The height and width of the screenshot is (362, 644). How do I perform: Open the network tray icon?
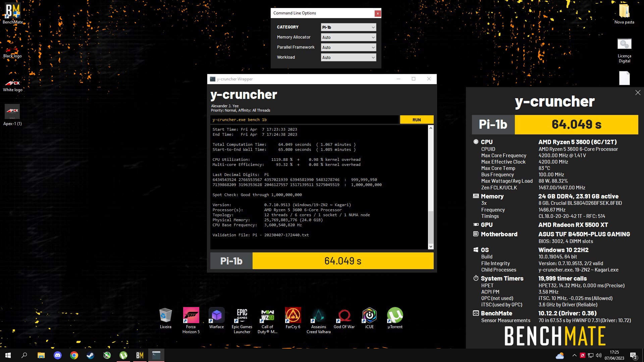[x=591, y=355]
